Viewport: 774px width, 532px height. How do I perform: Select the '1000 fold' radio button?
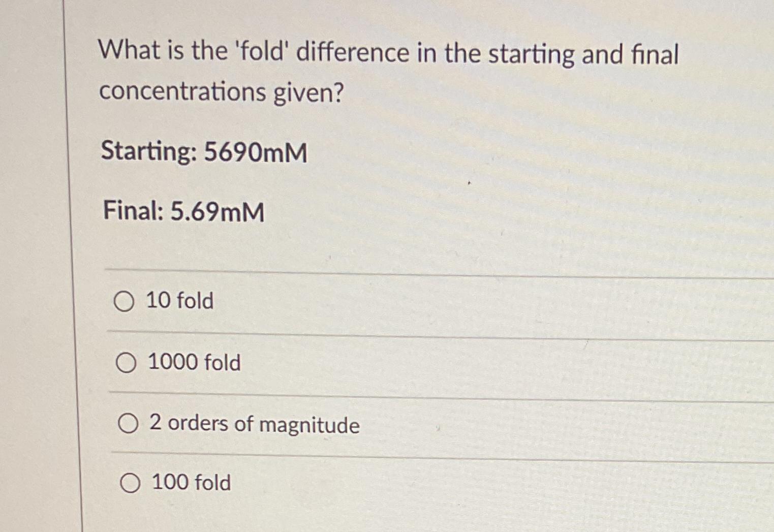(x=127, y=363)
